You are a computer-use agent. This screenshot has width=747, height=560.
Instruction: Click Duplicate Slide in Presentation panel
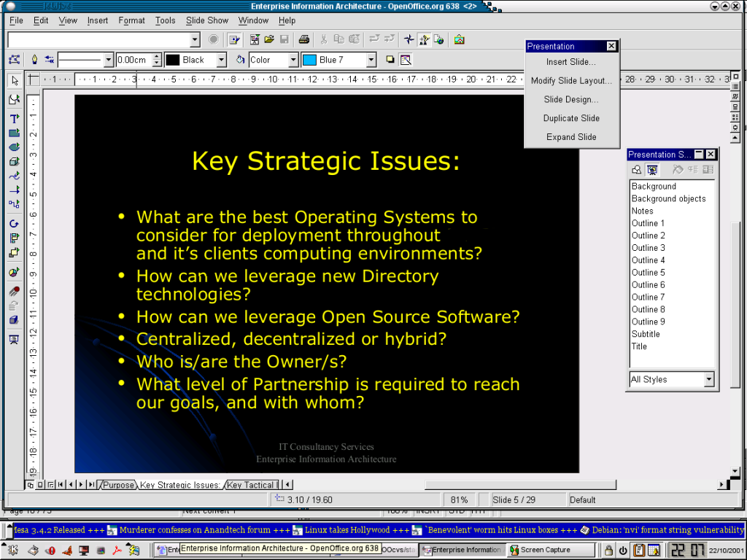(571, 118)
